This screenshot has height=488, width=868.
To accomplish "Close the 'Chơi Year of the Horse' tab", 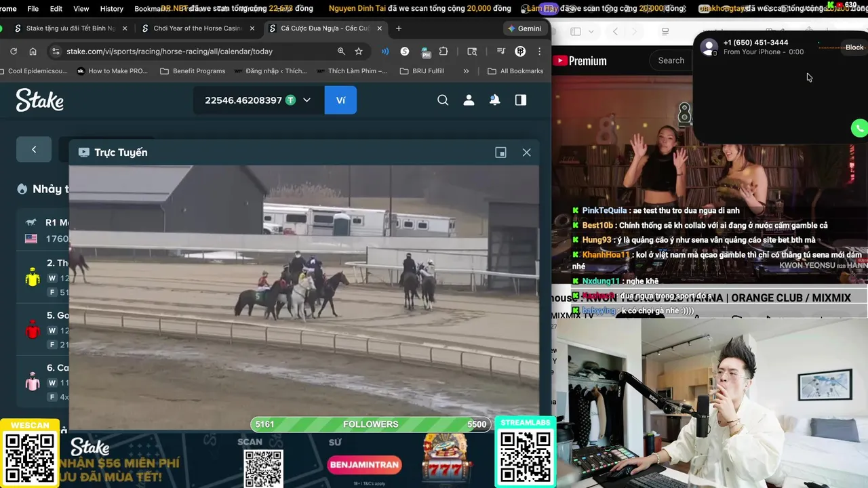I will [x=252, y=28].
